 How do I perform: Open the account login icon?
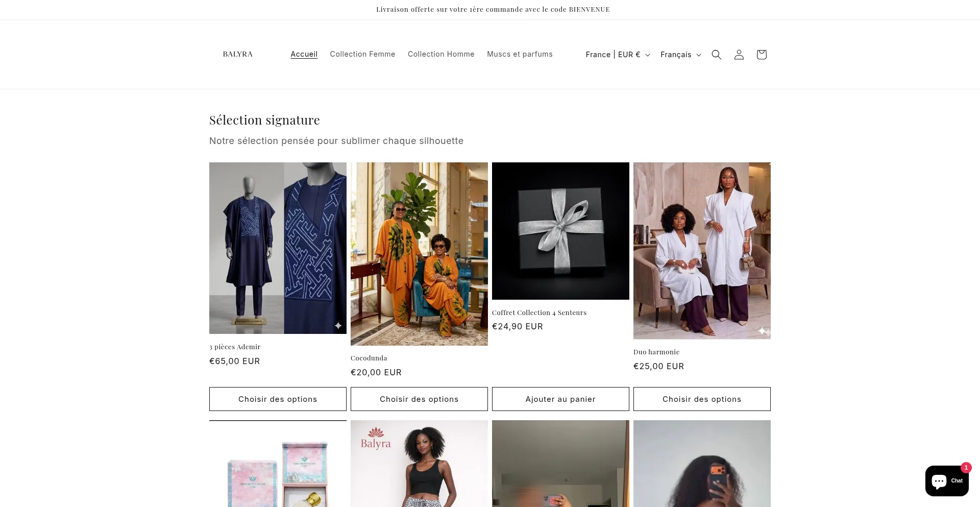(739, 55)
